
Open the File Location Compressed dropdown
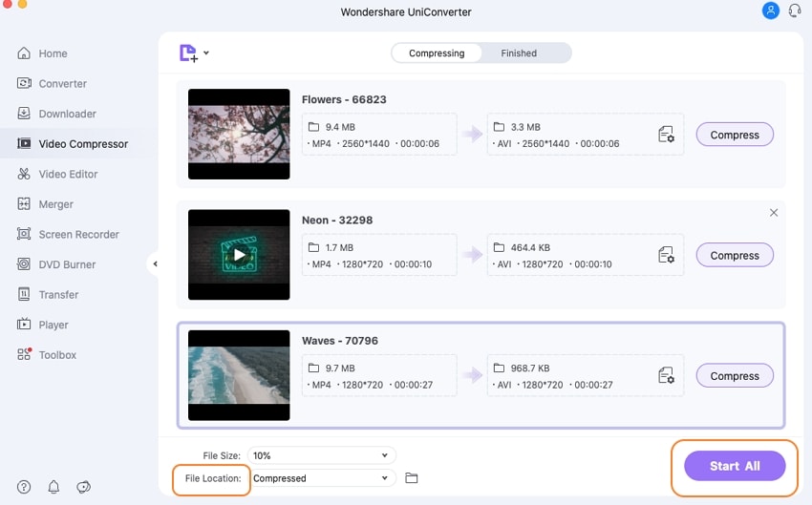(322, 478)
